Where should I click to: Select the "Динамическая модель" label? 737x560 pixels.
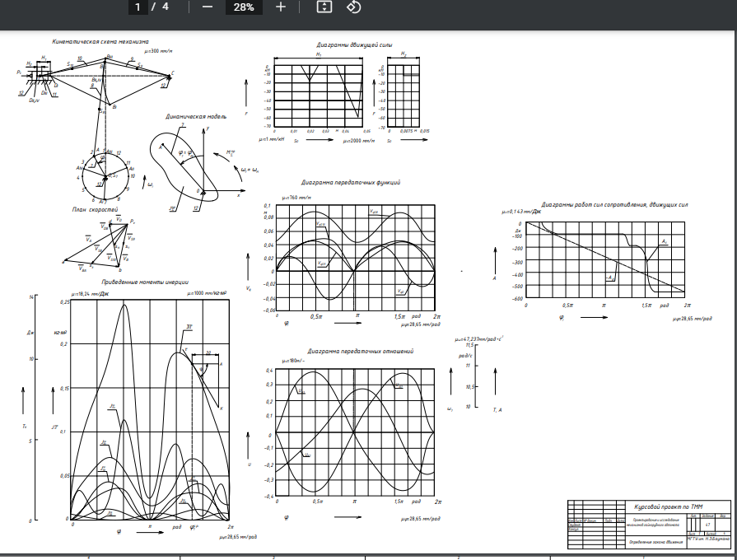point(196,117)
